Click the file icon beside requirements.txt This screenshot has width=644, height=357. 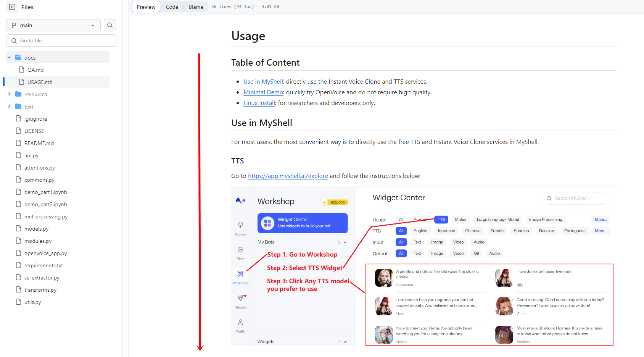coord(18,265)
